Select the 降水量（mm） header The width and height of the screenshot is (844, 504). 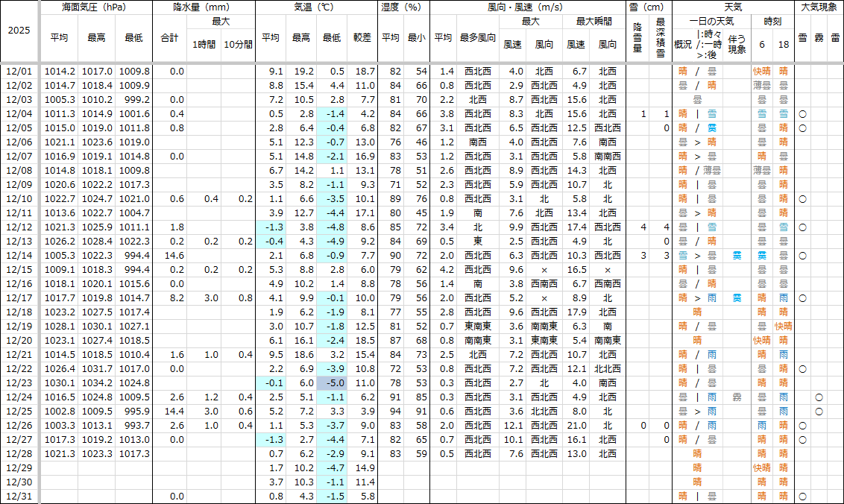pos(204,7)
